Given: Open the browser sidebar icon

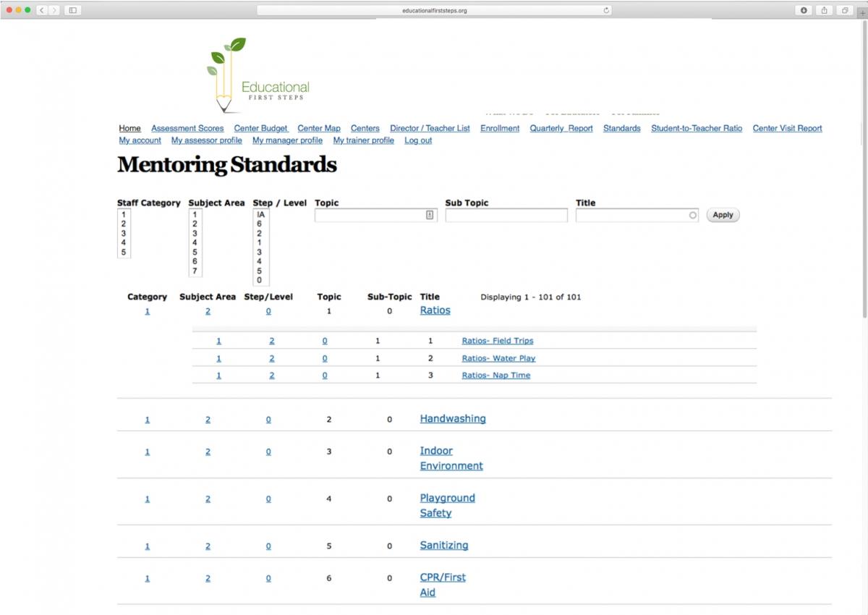Looking at the screenshot, I should click(73, 10).
